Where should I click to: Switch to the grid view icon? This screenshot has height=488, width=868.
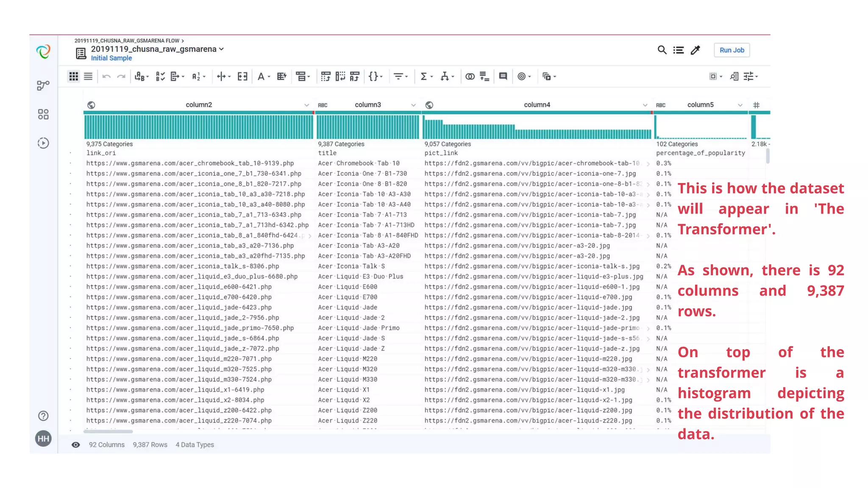pyautogui.click(x=74, y=76)
